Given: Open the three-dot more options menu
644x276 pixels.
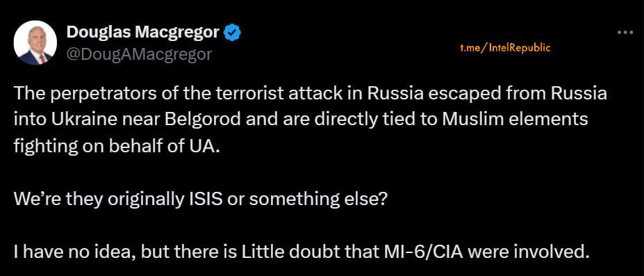Looking at the screenshot, I should [625, 32].
